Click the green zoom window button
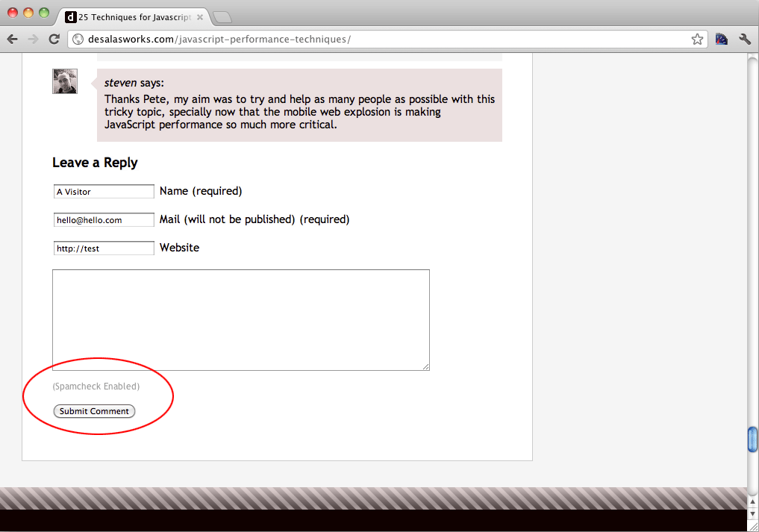The image size is (759, 532). tap(44, 13)
